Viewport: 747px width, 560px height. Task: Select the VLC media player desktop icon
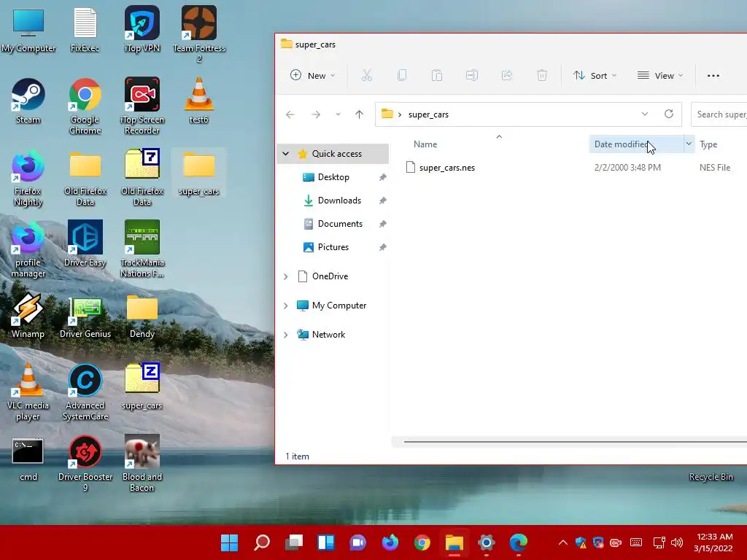(28, 392)
